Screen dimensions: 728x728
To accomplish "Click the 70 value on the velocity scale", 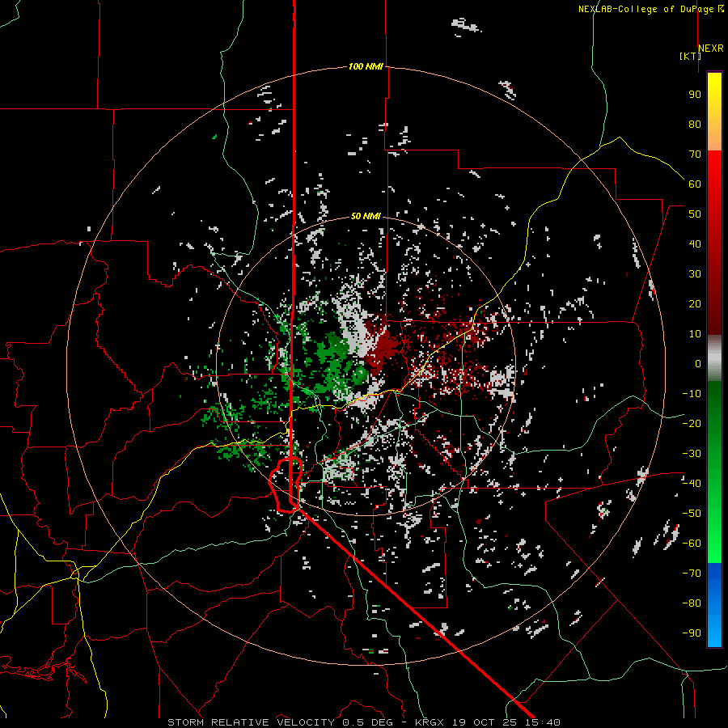I will [695, 154].
